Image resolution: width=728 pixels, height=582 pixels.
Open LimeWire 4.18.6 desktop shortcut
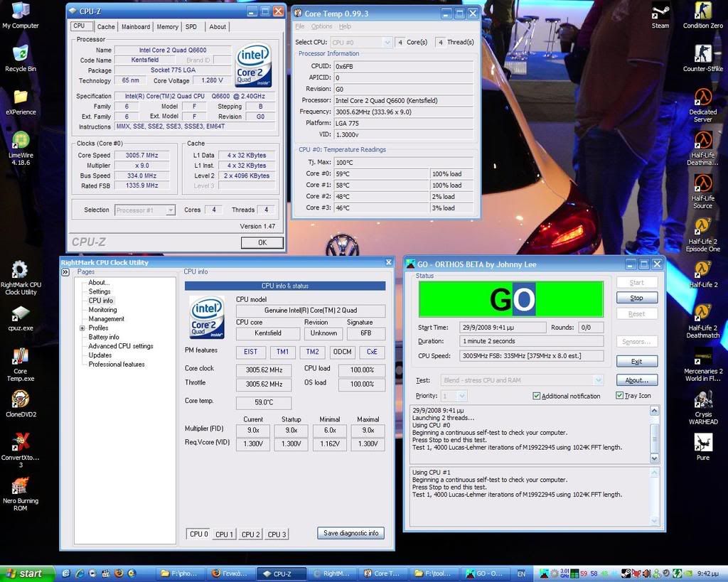tap(21, 140)
